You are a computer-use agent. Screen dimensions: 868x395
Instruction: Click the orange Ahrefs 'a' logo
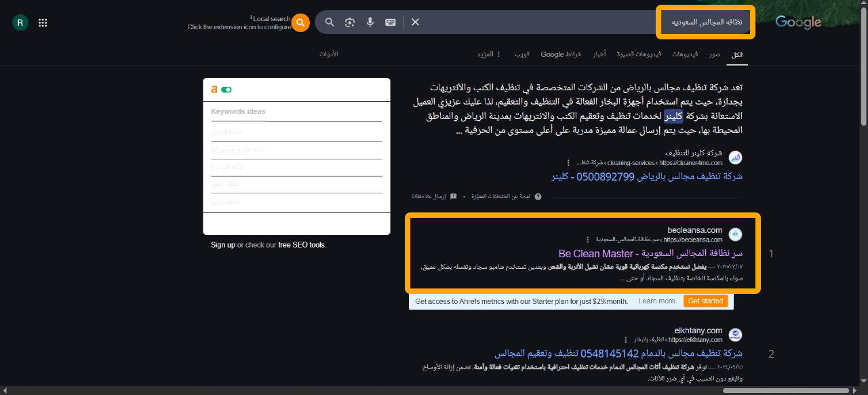[x=214, y=89]
